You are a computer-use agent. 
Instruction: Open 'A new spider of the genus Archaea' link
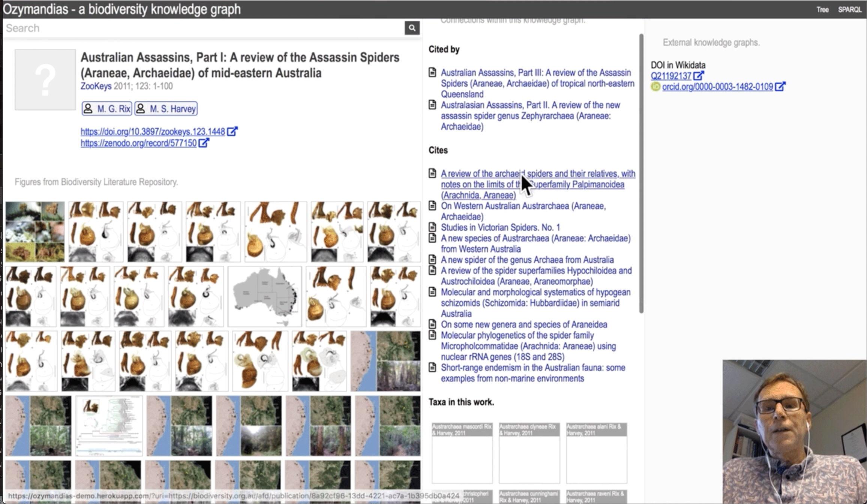pyautogui.click(x=527, y=260)
